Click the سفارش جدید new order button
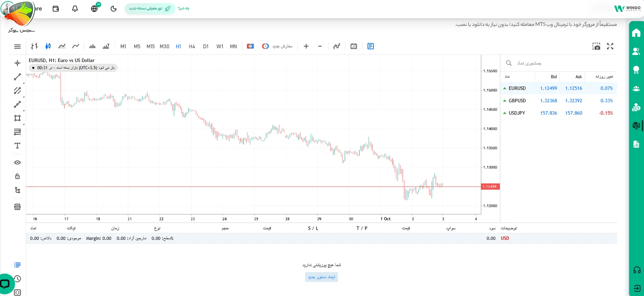 click(x=277, y=46)
